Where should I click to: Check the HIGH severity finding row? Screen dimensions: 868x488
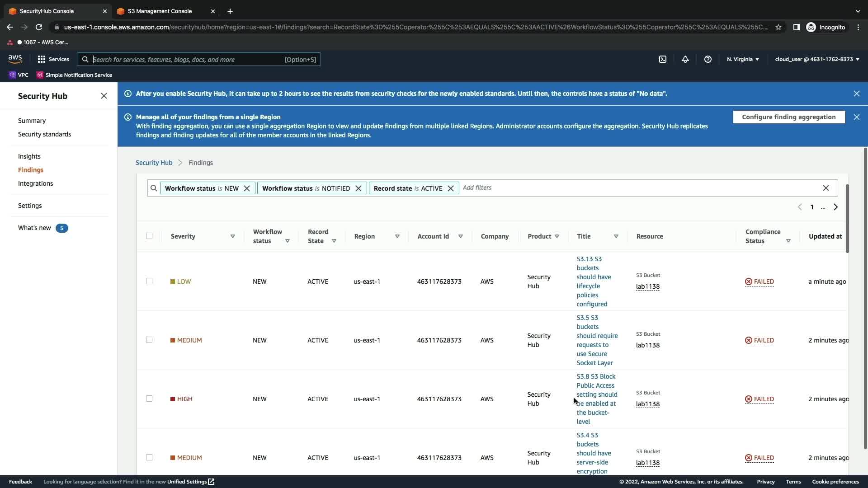pyautogui.click(x=149, y=399)
